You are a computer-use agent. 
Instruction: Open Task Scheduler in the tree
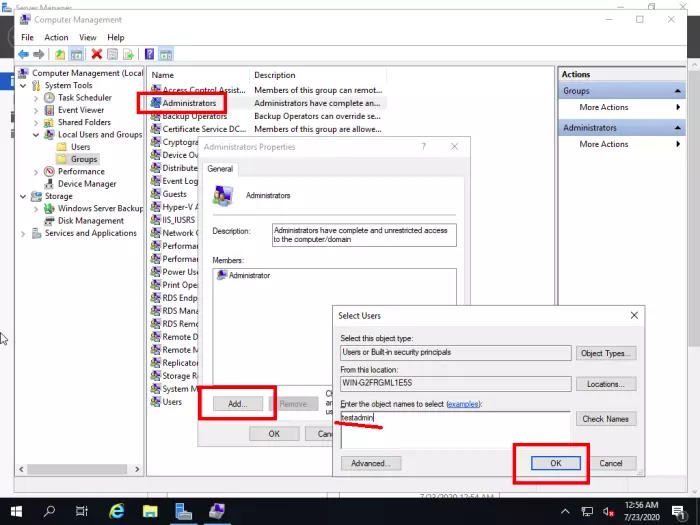[84, 97]
